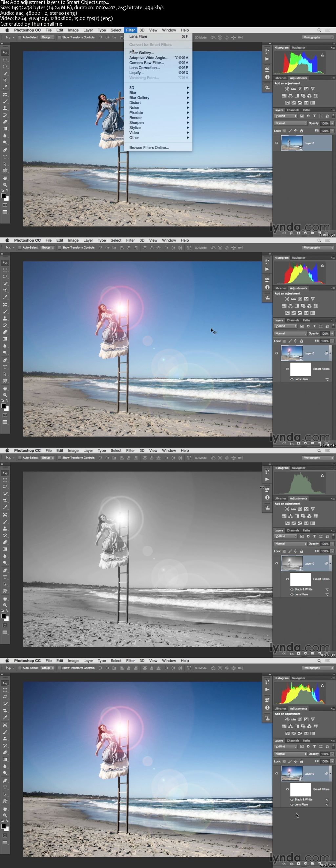Expand the Blur Gallery submenu in Filter menu
This screenshot has width=336, height=868.
[158, 98]
